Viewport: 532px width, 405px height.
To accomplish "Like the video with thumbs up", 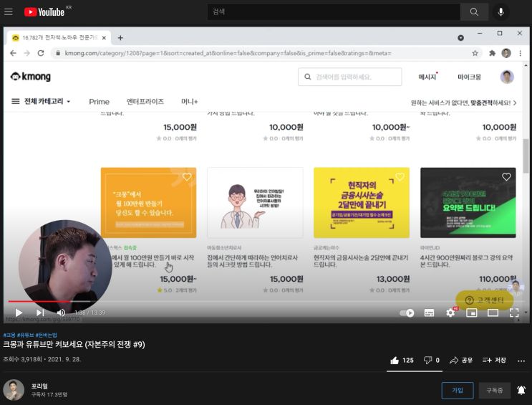I will (x=402, y=360).
